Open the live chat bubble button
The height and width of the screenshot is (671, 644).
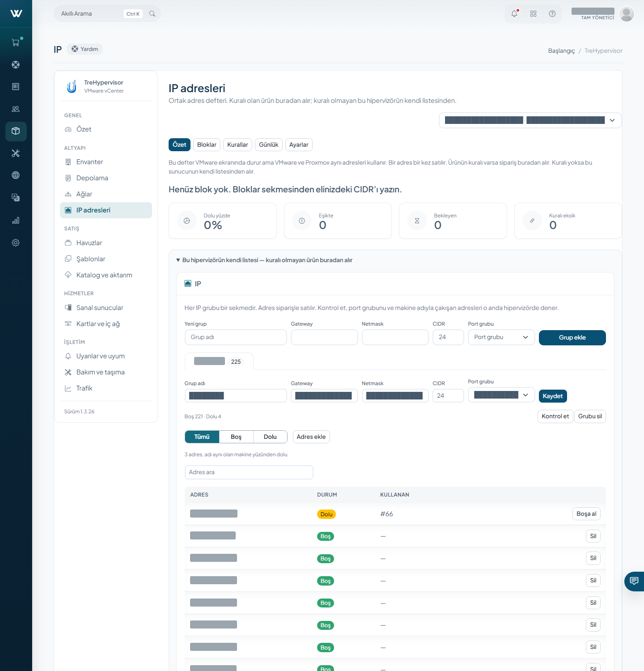click(634, 581)
